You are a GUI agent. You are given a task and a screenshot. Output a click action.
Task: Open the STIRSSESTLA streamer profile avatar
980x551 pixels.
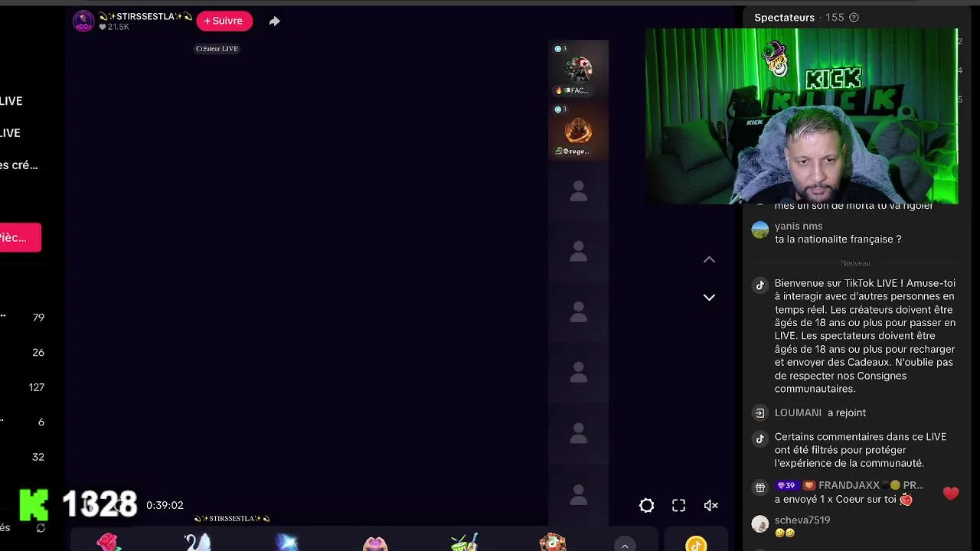pos(83,21)
